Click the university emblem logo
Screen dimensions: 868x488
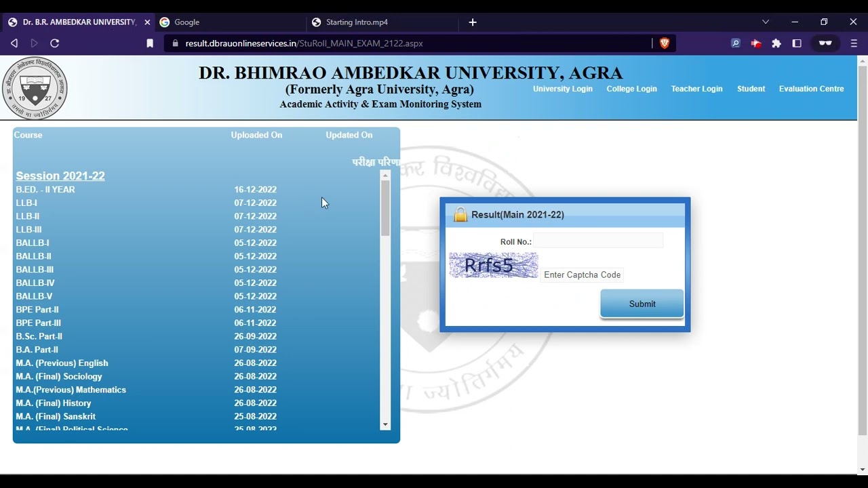click(35, 88)
